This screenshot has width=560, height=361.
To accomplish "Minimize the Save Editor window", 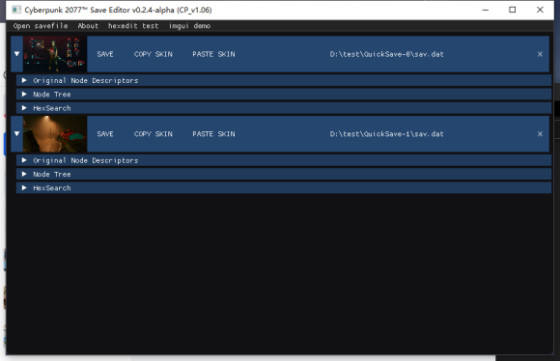I will (x=485, y=10).
